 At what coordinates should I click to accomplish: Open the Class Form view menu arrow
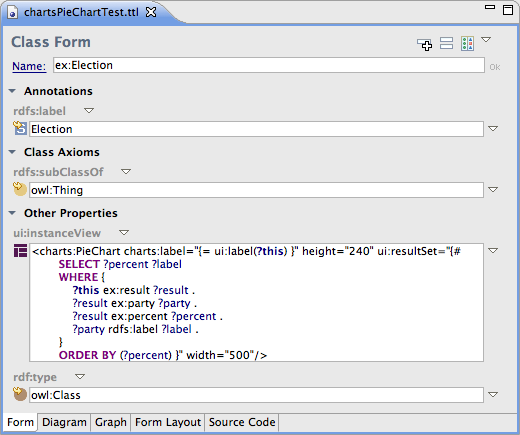pos(486,40)
